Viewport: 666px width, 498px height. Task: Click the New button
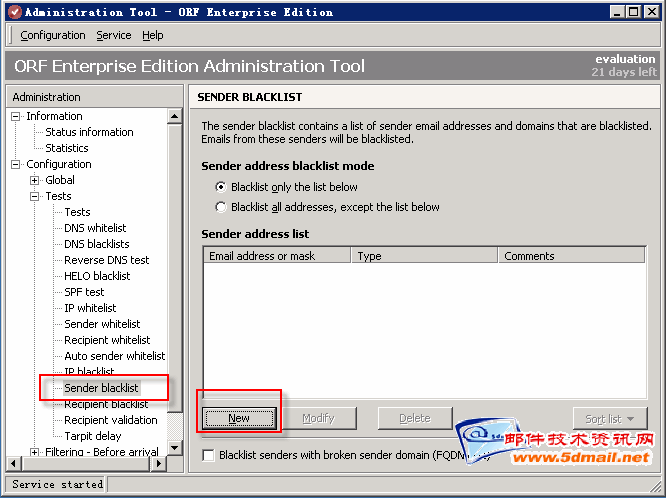pos(239,418)
